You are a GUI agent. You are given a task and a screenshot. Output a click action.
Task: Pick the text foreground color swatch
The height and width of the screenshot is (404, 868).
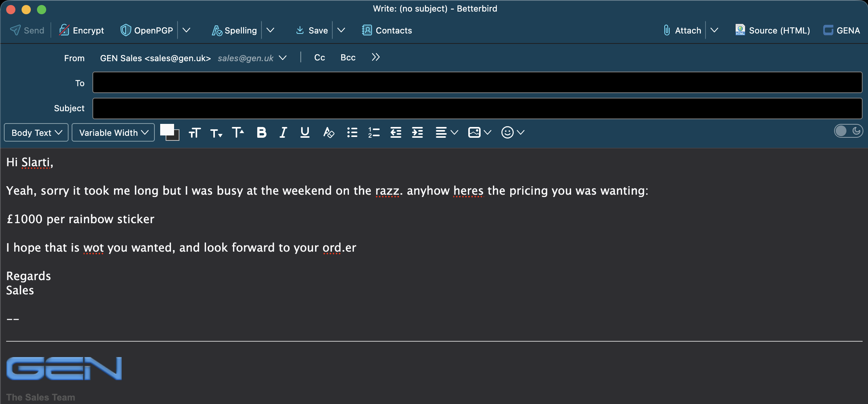(166, 130)
